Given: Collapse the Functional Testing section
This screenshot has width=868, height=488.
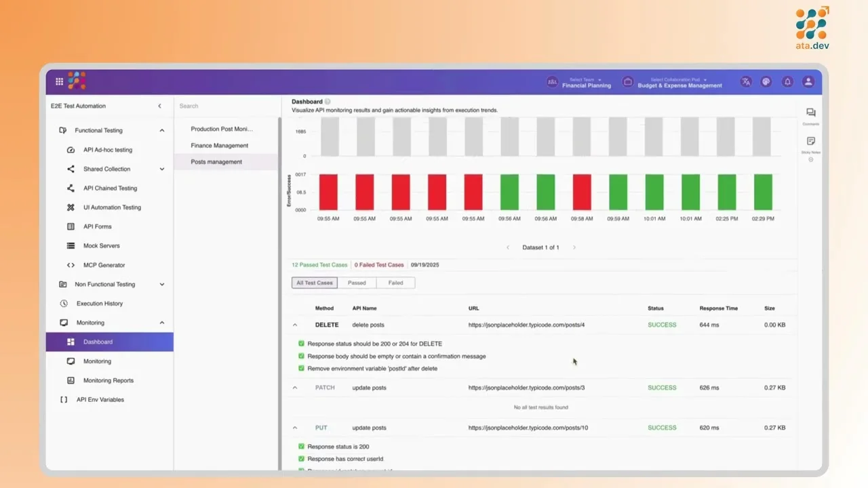Looking at the screenshot, I should click(x=161, y=130).
